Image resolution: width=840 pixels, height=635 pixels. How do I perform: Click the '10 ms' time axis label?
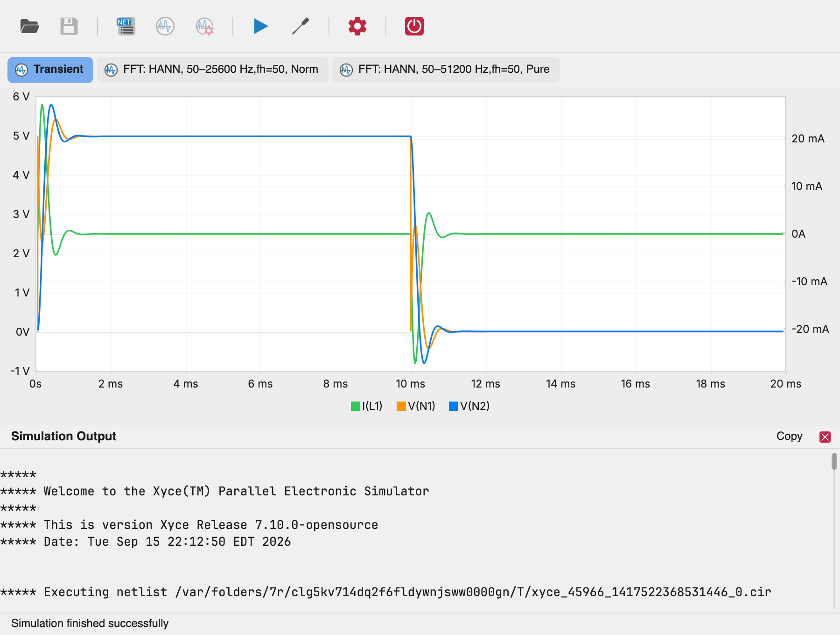(411, 384)
